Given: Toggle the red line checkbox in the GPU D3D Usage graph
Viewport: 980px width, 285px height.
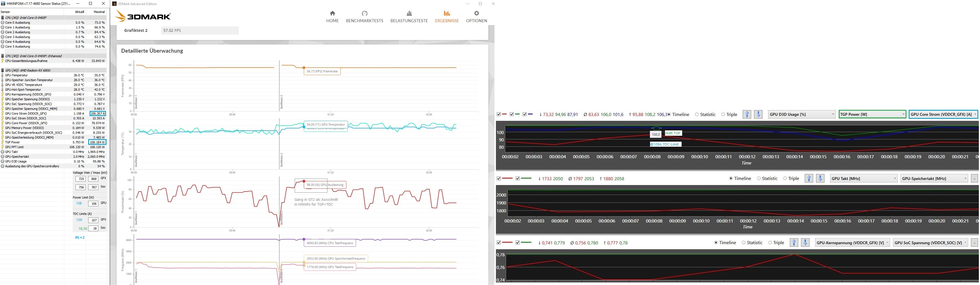Looking at the screenshot, I should coord(499,114).
